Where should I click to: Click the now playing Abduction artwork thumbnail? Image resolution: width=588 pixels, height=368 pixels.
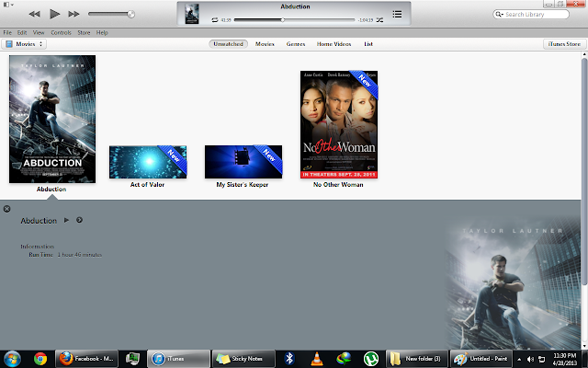192,14
